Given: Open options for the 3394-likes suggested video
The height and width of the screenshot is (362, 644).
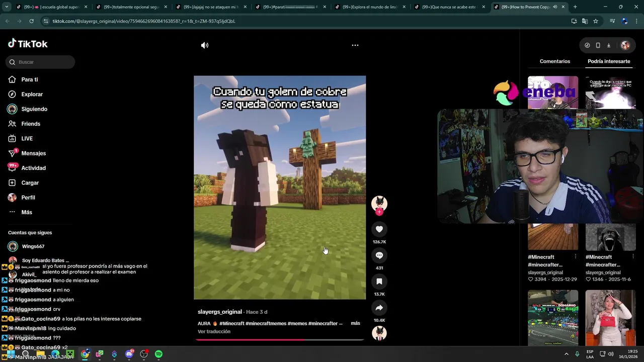Looking at the screenshot, I should [576, 257].
